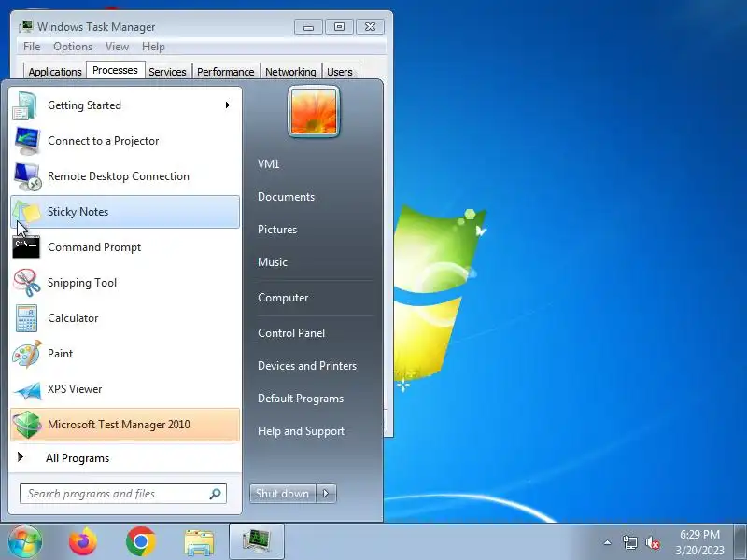Open Computer from the Start menu

pyautogui.click(x=283, y=298)
